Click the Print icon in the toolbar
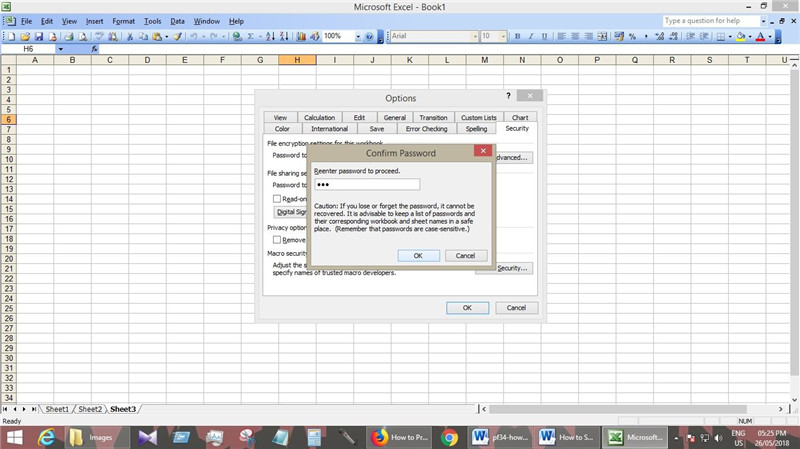Image resolution: width=800 pixels, height=449 pixels. click(x=69, y=36)
